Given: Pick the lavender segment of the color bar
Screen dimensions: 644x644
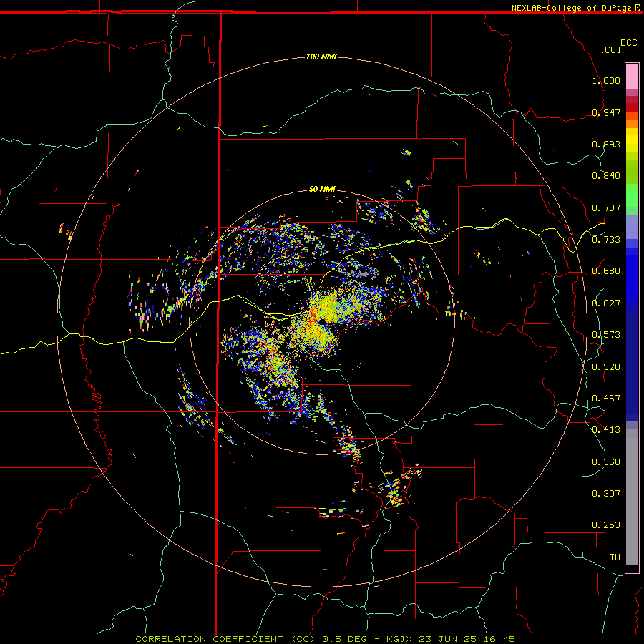Looking at the screenshot, I should coord(632,227).
